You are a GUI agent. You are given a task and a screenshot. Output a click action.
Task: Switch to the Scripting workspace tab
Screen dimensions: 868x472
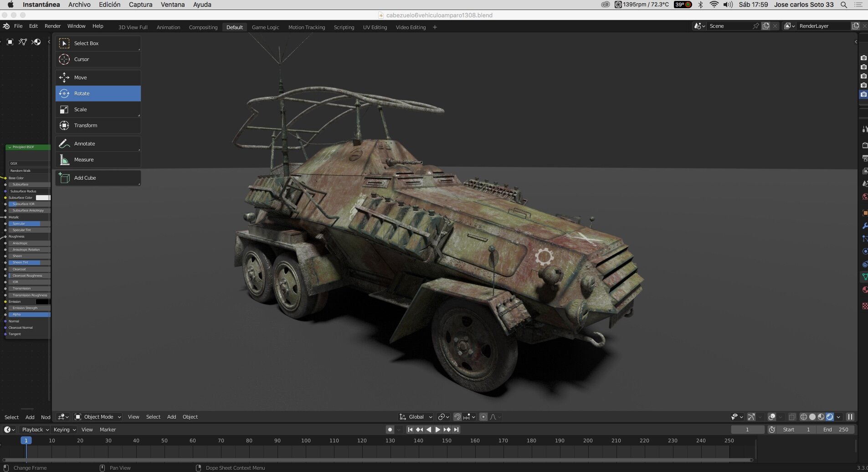[344, 27]
